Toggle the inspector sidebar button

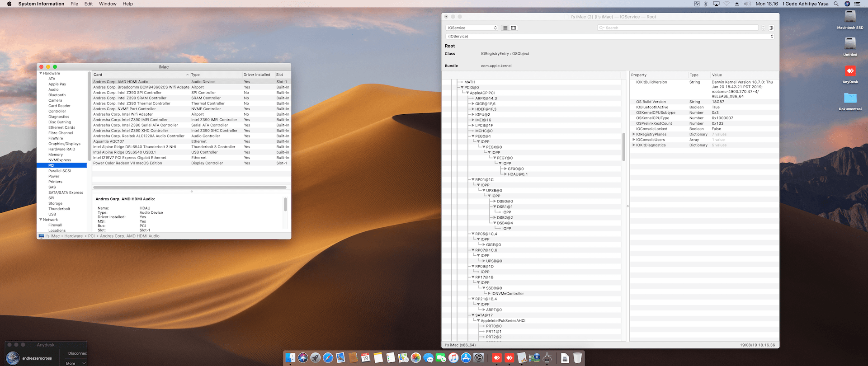point(771,28)
